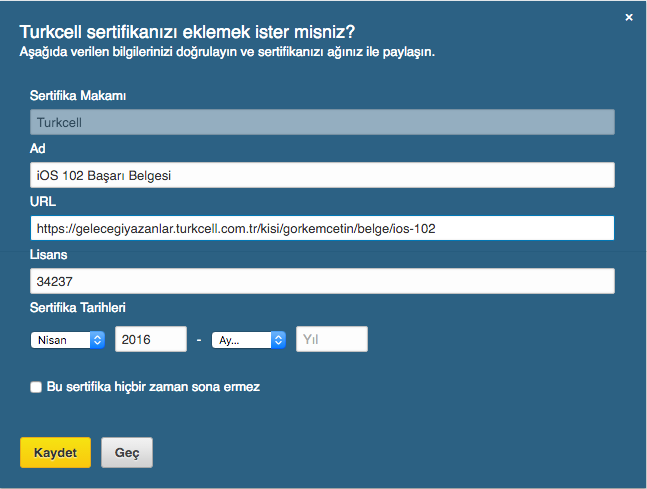This screenshot has width=647, height=489.
Task: Check 'Bu sertifika hiçbir zaman sona ermez'
Action: coord(36,387)
